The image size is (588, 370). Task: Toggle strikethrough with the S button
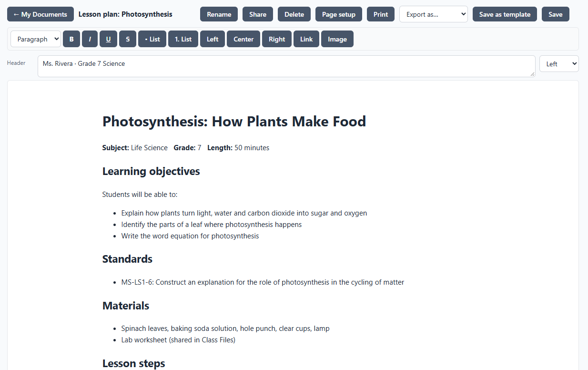(128, 39)
